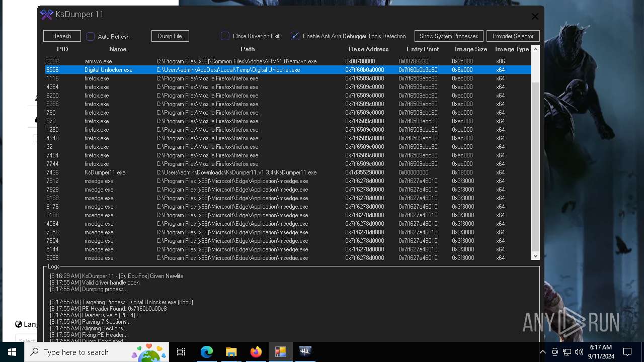Viewport: 644px width, 362px height.
Task: Click the 'Targeting Process' log line
Action: (121, 302)
